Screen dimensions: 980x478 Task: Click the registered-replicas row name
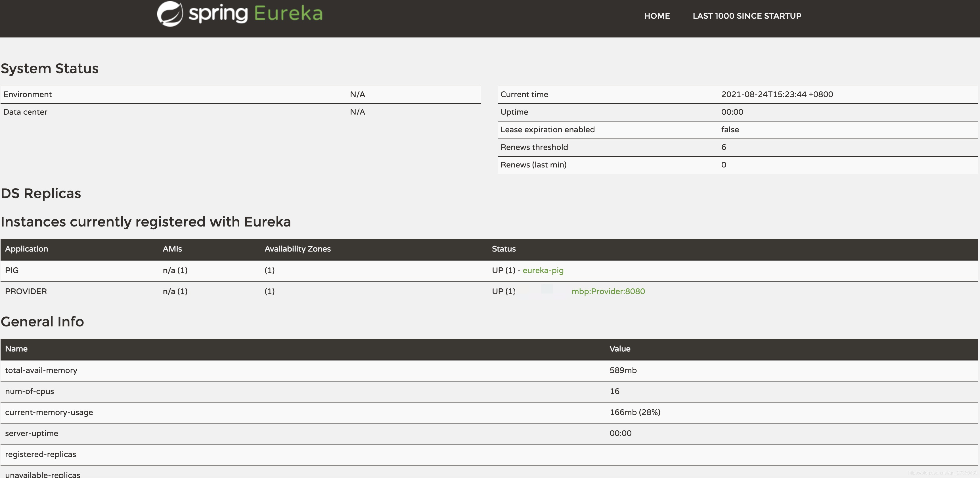pos(41,454)
